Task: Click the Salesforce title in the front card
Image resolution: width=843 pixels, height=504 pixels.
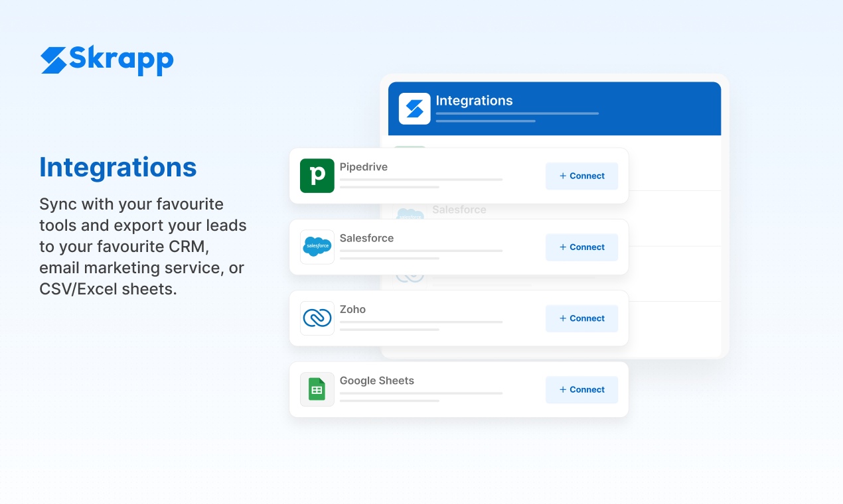Action: [366, 238]
